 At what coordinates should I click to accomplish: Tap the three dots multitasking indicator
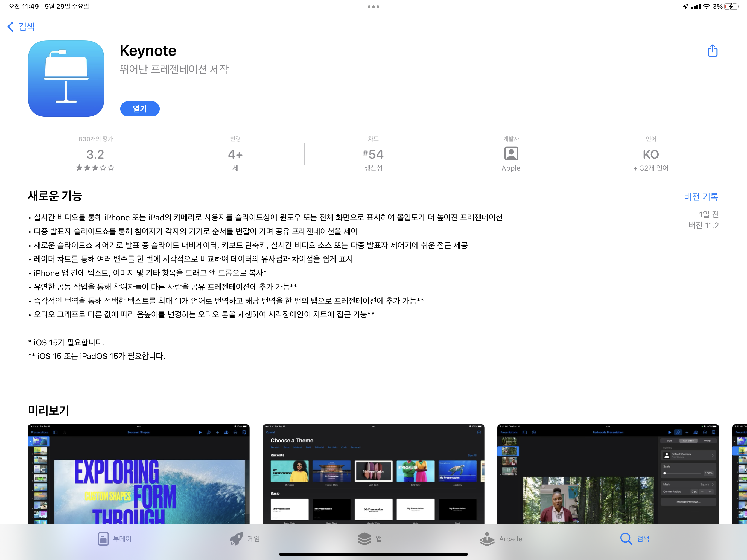373,7
